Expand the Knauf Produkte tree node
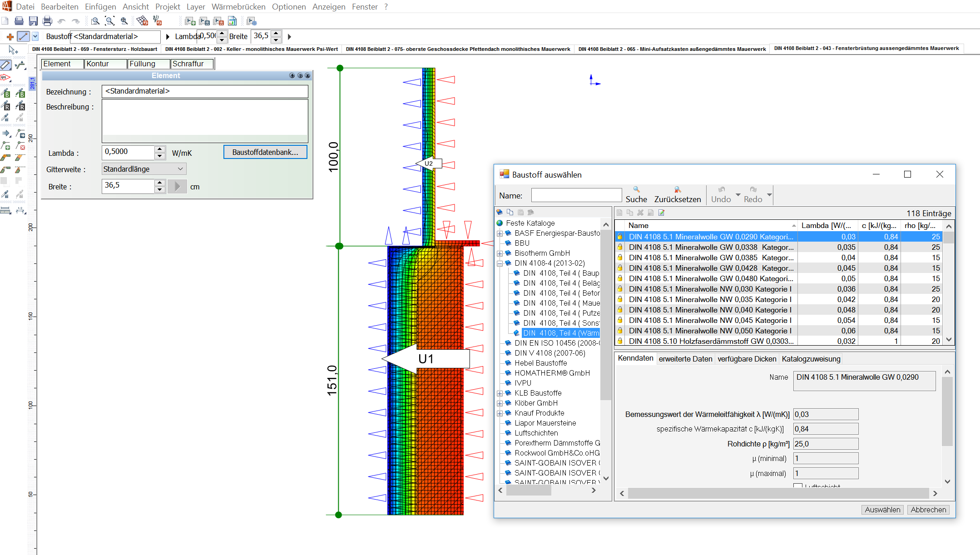This screenshot has width=980, height=555. 500,413
